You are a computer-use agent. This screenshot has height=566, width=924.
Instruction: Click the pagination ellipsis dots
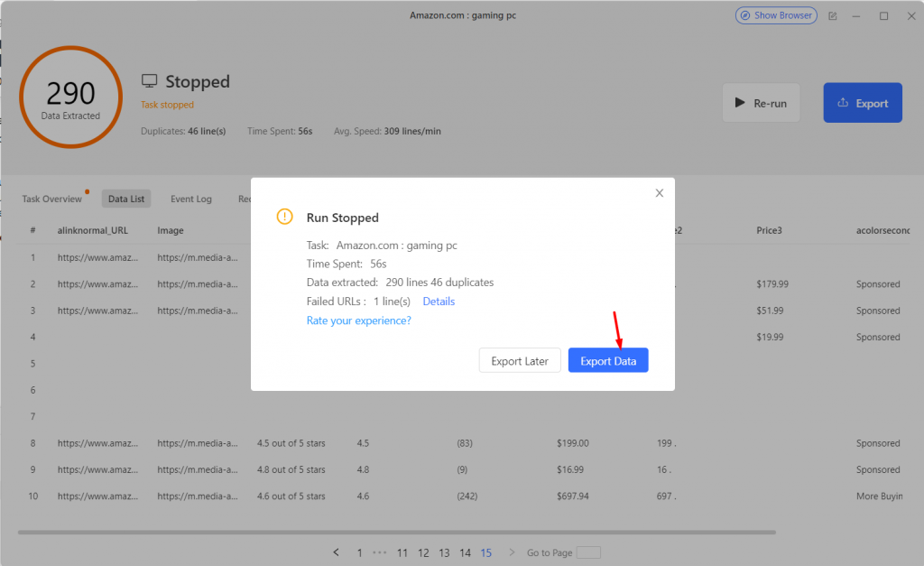380,552
